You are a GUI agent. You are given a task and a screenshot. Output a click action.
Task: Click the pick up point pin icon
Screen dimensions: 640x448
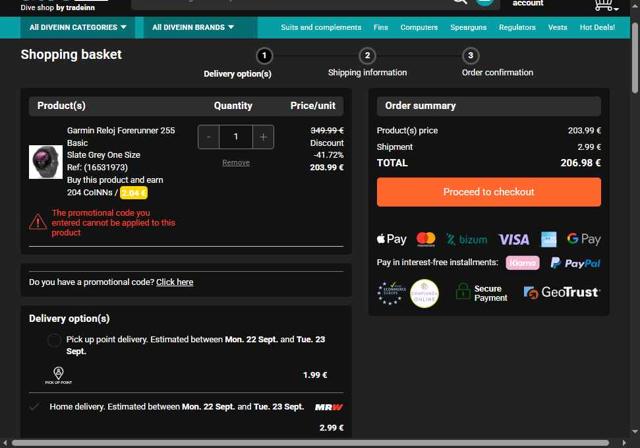pyautogui.click(x=58, y=375)
